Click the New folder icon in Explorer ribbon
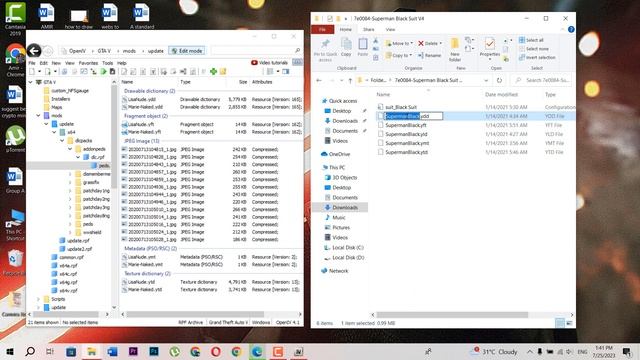The image size is (640, 360). tap(455, 44)
